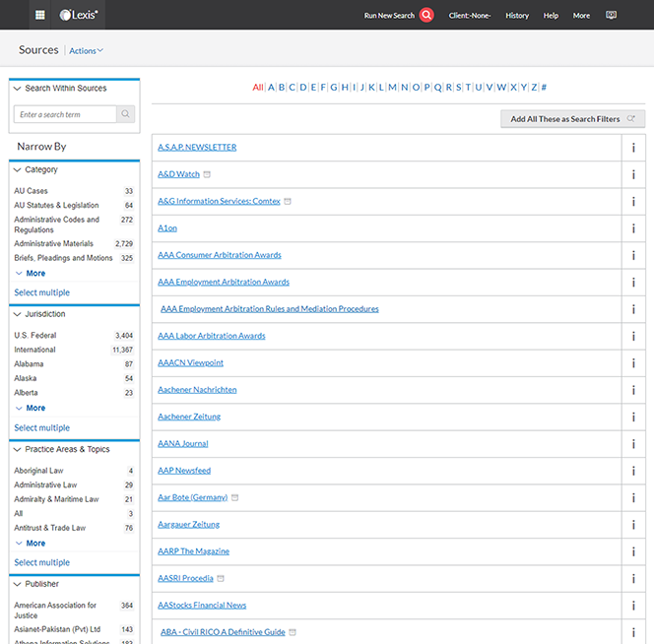Open info icon for Aachener Zeitung

tap(633, 417)
